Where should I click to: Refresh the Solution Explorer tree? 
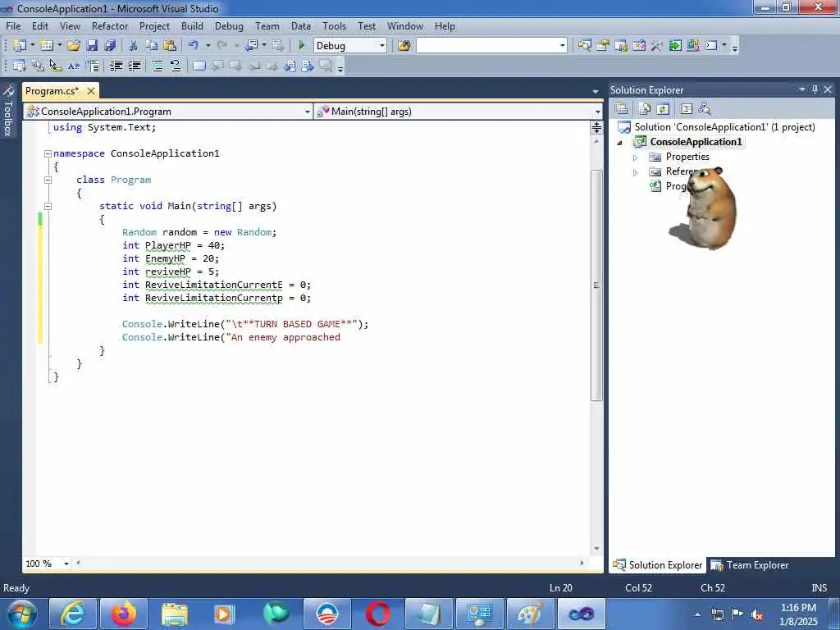coord(663,109)
